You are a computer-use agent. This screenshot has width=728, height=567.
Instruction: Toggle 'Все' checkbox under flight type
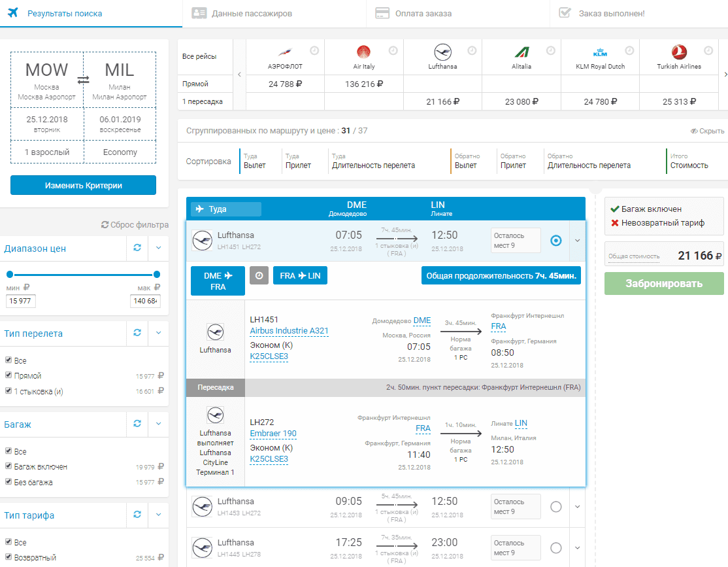(x=8, y=360)
